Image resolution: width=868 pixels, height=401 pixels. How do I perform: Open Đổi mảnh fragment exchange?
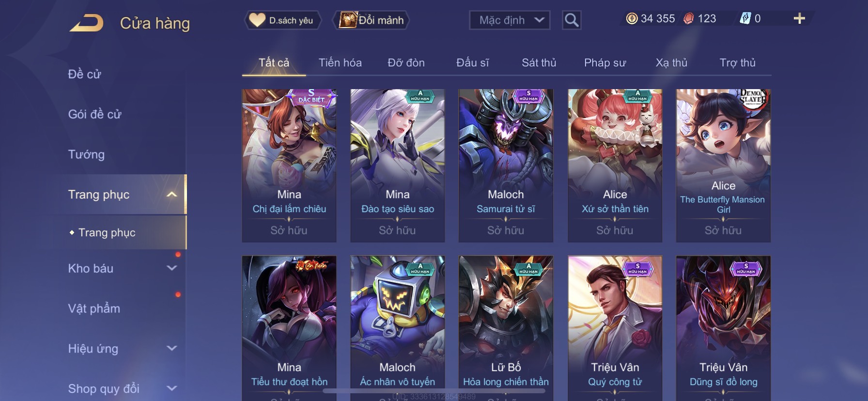(372, 20)
